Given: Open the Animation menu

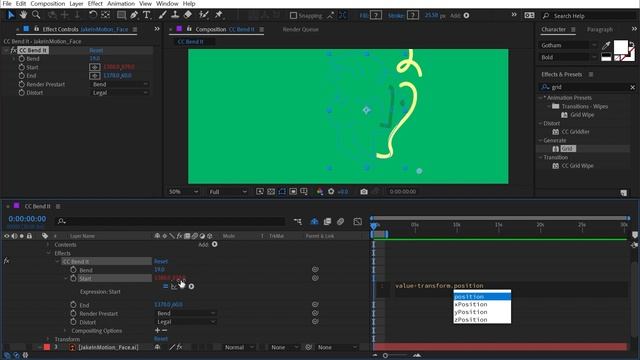Looking at the screenshot, I should [x=121, y=4].
